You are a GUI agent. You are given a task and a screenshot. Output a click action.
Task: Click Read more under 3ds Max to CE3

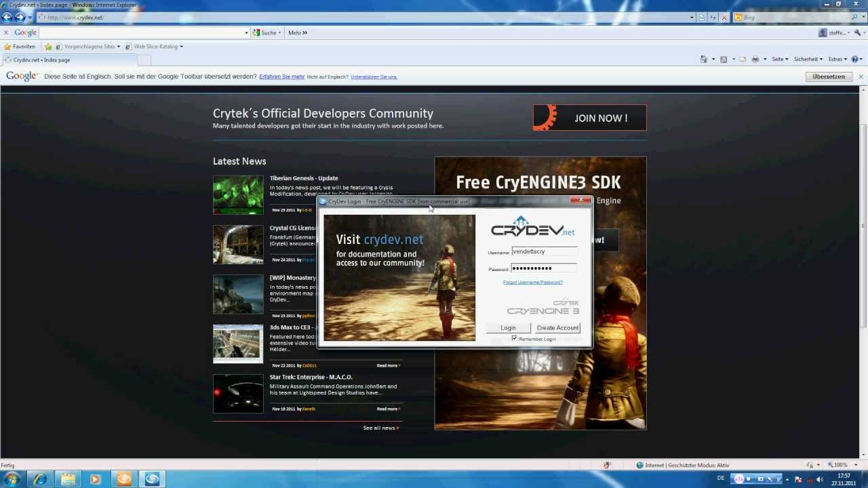388,365
